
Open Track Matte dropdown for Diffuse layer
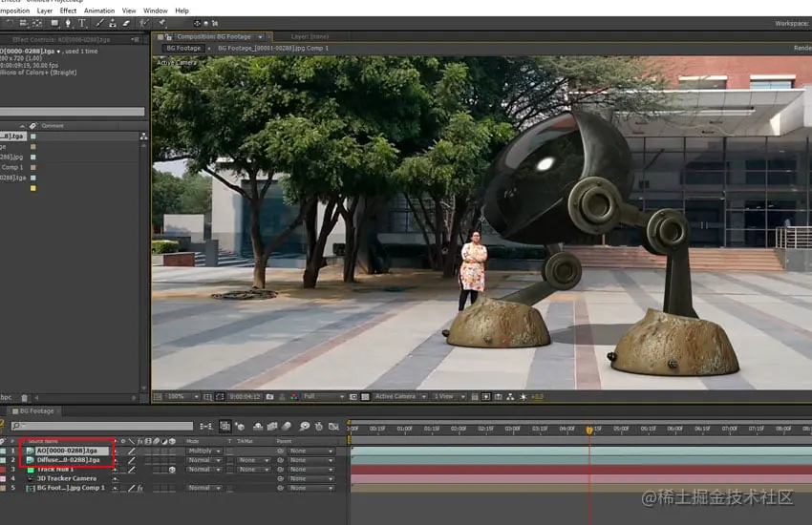tap(254, 460)
